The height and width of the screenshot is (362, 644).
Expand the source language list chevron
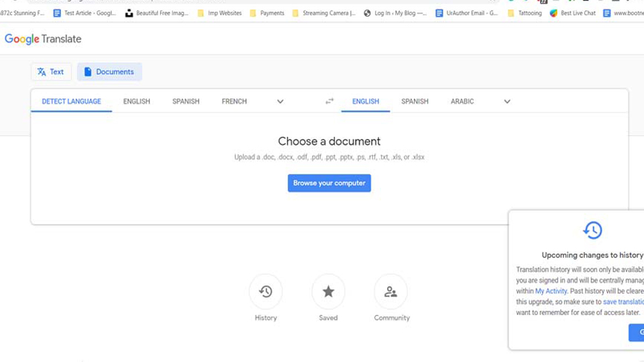click(280, 101)
